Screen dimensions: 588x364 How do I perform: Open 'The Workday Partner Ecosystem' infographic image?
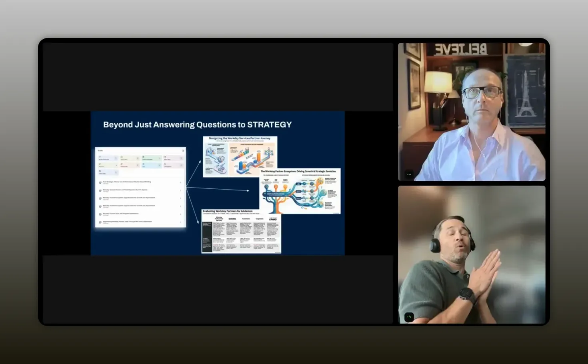point(300,191)
